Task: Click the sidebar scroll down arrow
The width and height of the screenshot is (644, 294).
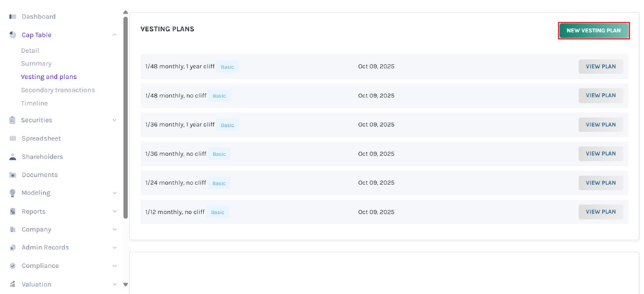Action: (x=125, y=284)
